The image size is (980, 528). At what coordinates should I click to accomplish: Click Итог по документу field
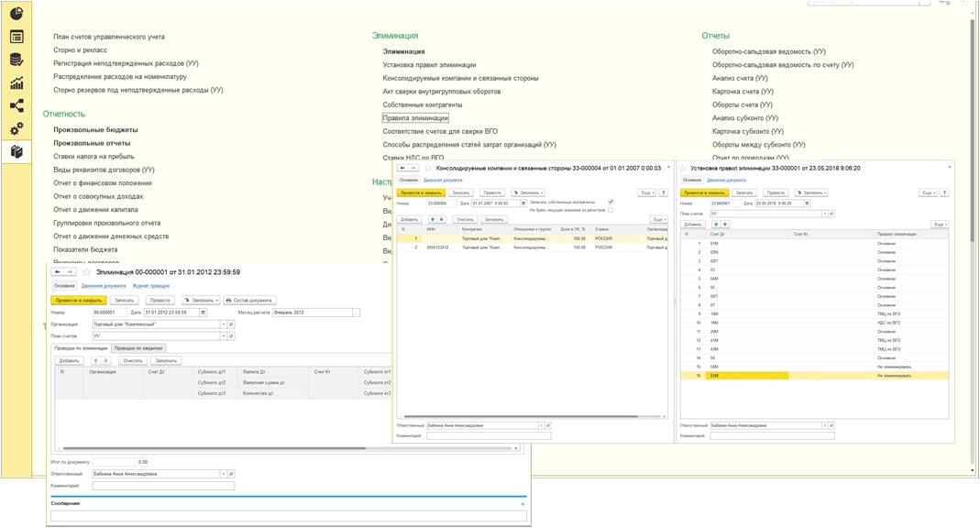[x=121, y=462]
